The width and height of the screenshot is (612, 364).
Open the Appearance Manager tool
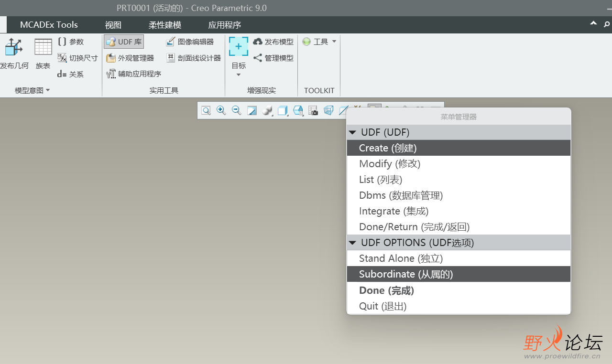[x=130, y=58]
